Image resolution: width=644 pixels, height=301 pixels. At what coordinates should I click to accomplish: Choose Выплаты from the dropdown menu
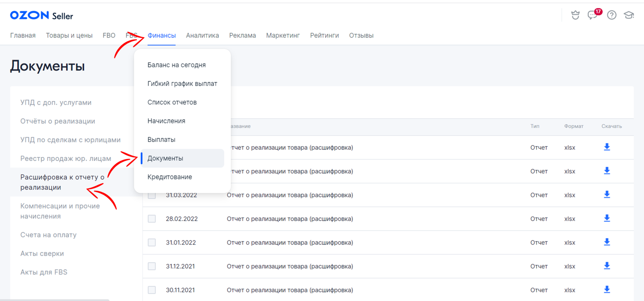(x=161, y=139)
